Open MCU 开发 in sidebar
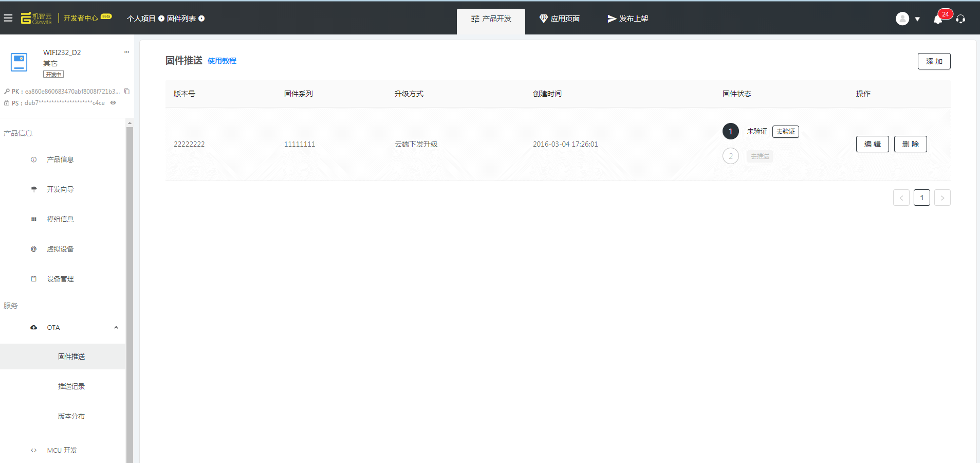The height and width of the screenshot is (463, 980). (x=62, y=450)
